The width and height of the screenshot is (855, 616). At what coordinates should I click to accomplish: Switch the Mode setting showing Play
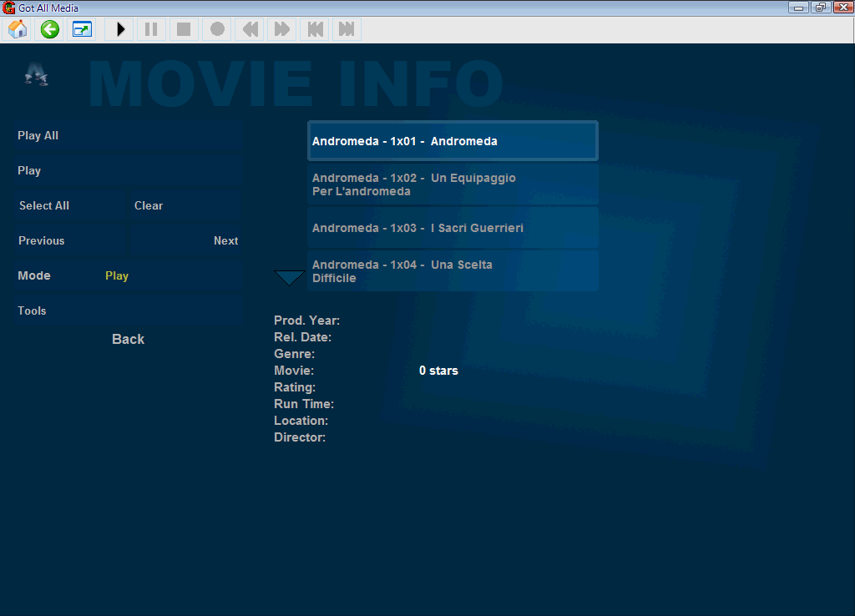128,275
